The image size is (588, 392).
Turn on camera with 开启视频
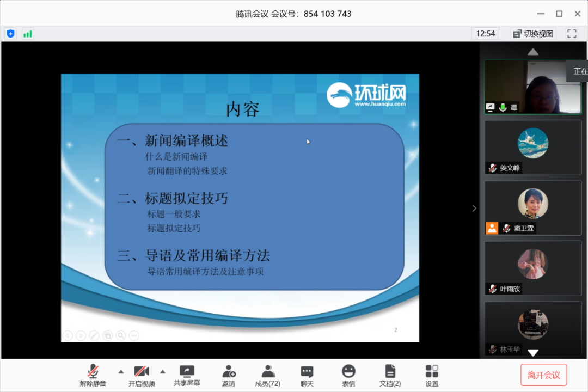pos(142,371)
